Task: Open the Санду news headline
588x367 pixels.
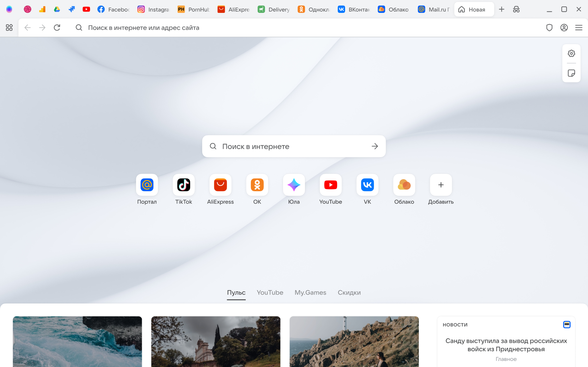Action: pos(506,345)
